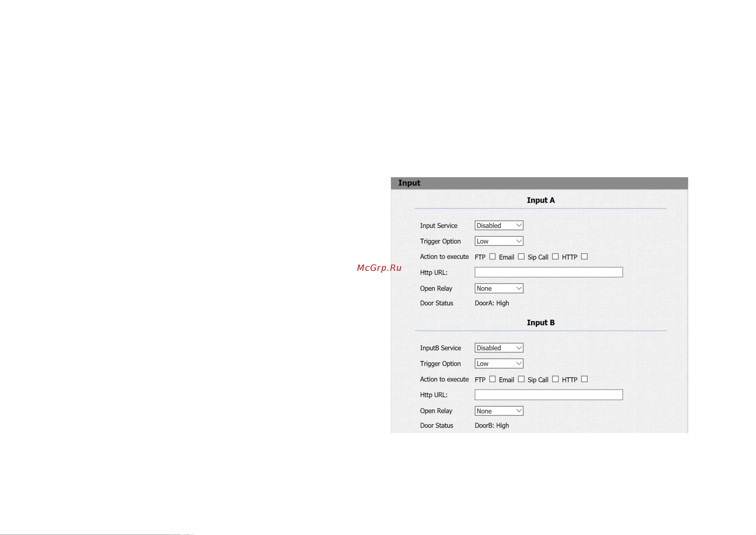Open the Input A Open Relay dropdown
This screenshot has width=756, height=535.
click(499, 288)
